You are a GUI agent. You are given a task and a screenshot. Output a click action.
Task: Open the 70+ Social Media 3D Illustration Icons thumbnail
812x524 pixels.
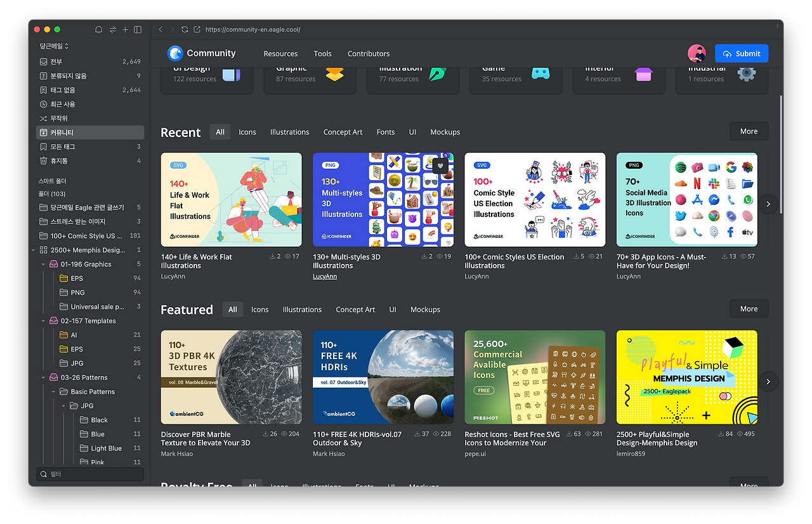pyautogui.click(x=687, y=200)
